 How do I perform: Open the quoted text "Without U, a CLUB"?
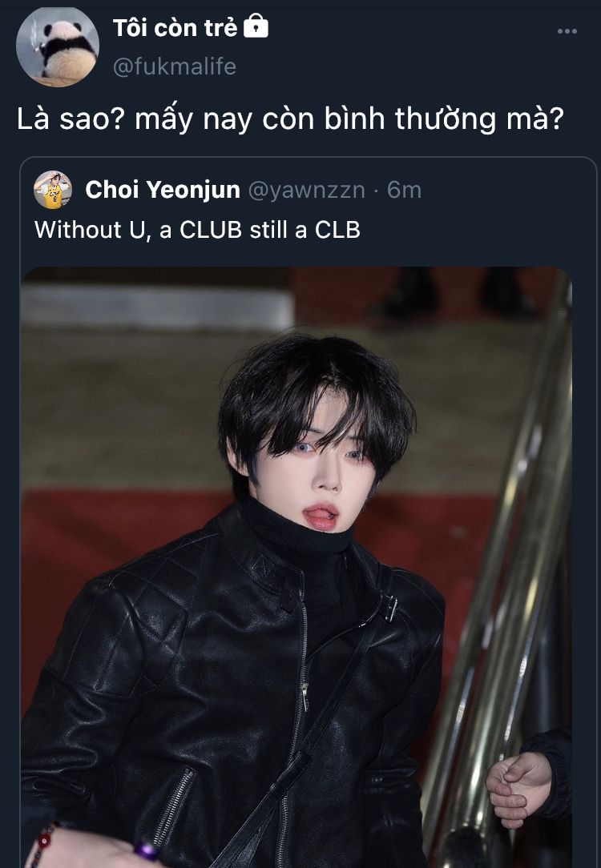click(x=139, y=230)
